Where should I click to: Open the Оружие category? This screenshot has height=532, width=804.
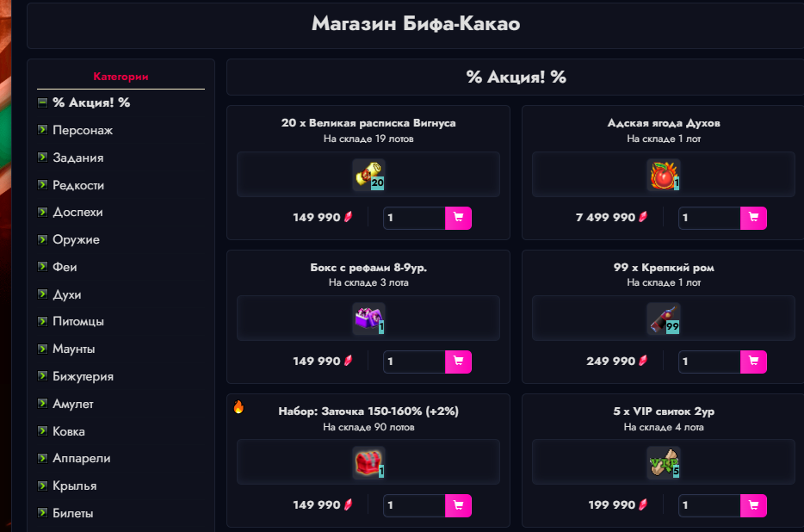76,239
